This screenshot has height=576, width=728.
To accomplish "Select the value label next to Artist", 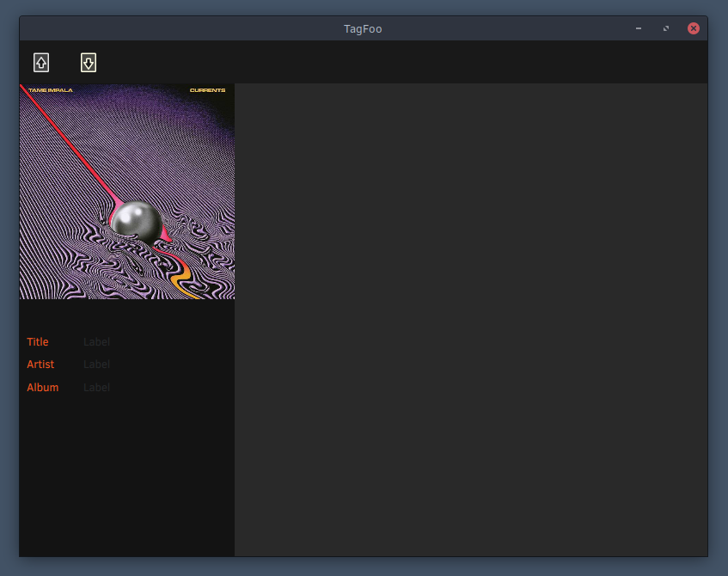I will [96, 365].
